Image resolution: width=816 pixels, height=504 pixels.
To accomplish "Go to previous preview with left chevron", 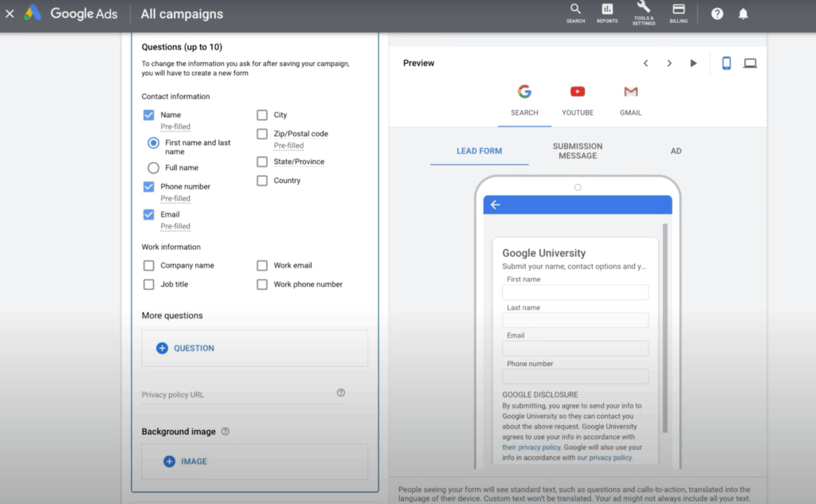I will coord(645,63).
